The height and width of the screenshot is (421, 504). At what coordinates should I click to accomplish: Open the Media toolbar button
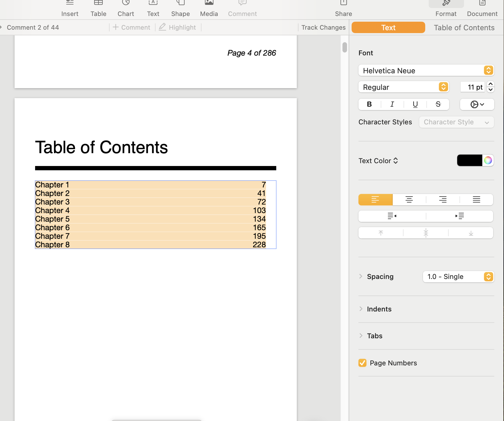coord(209,9)
